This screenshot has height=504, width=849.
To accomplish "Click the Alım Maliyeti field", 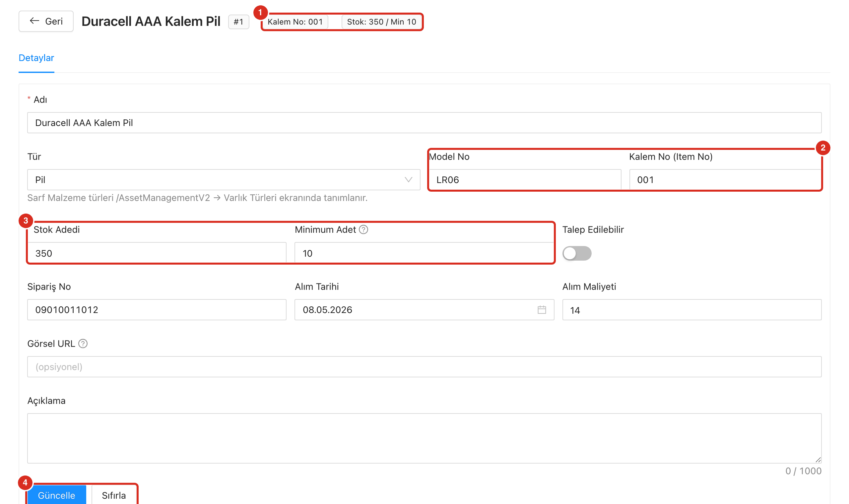I will coord(692,310).
